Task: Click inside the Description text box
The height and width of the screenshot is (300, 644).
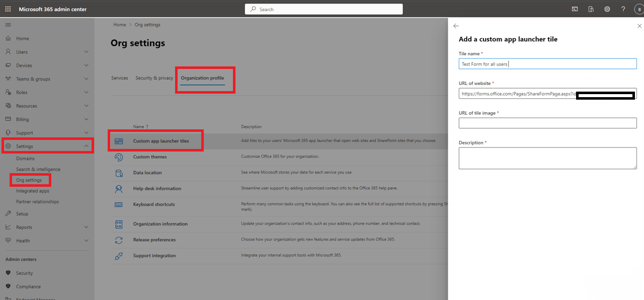Action: tap(547, 158)
